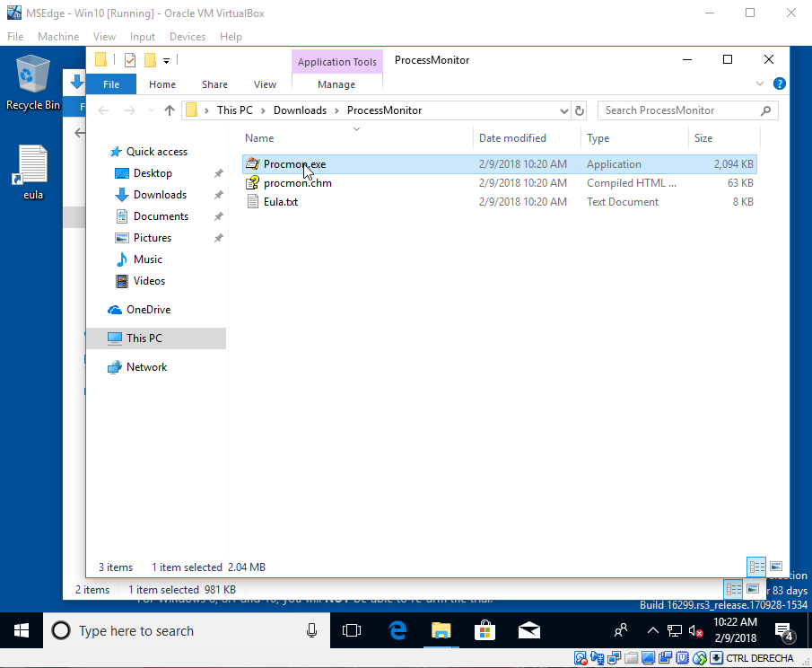Open Microsoft Store from the taskbar
812x668 pixels.
tap(485, 630)
